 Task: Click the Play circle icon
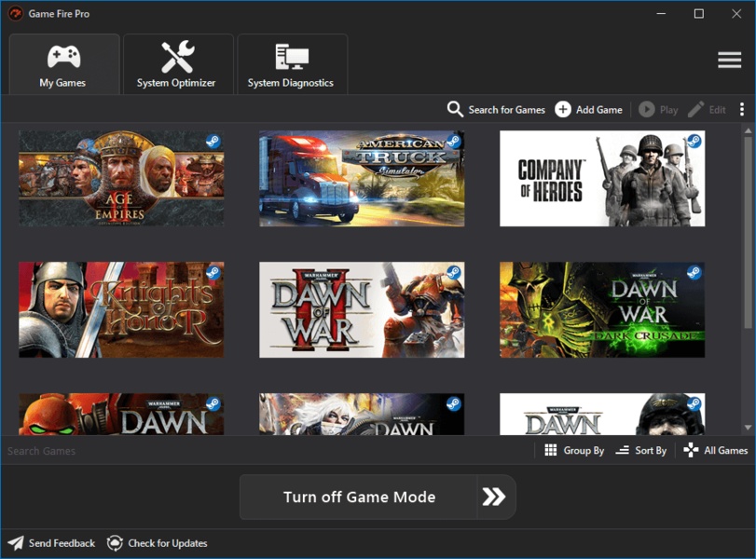(x=647, y=109)
